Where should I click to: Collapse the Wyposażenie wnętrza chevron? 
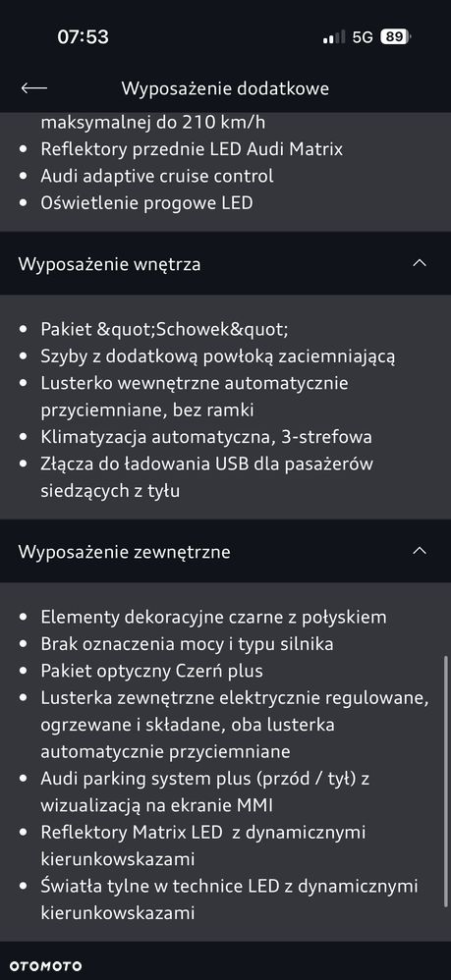(420, 263)
